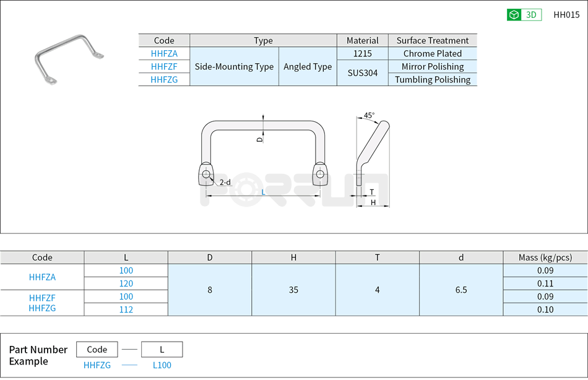Click the HHFZG example part number
588x380 pixels.
(x=97, y=365)
